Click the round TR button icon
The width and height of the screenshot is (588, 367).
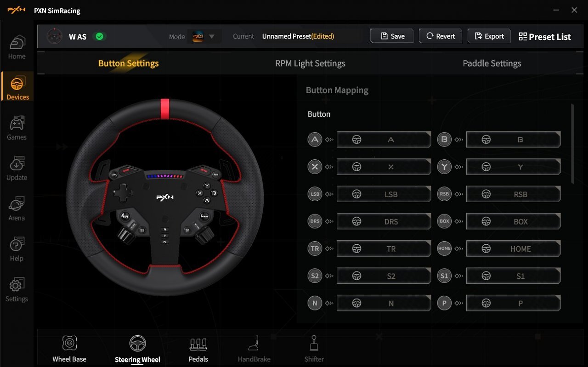click(315, 248)
